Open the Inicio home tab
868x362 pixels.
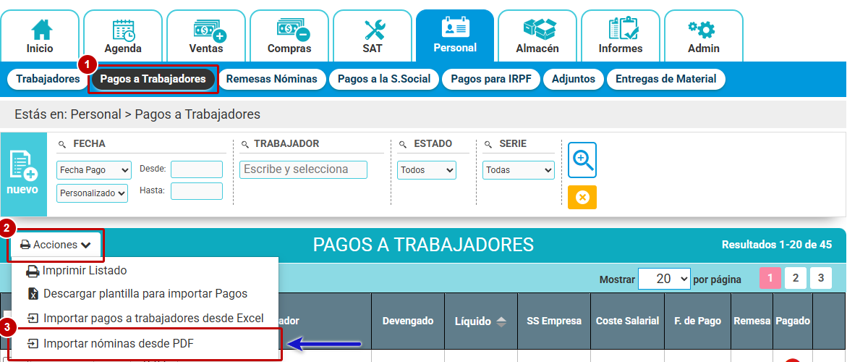[40, 35]
